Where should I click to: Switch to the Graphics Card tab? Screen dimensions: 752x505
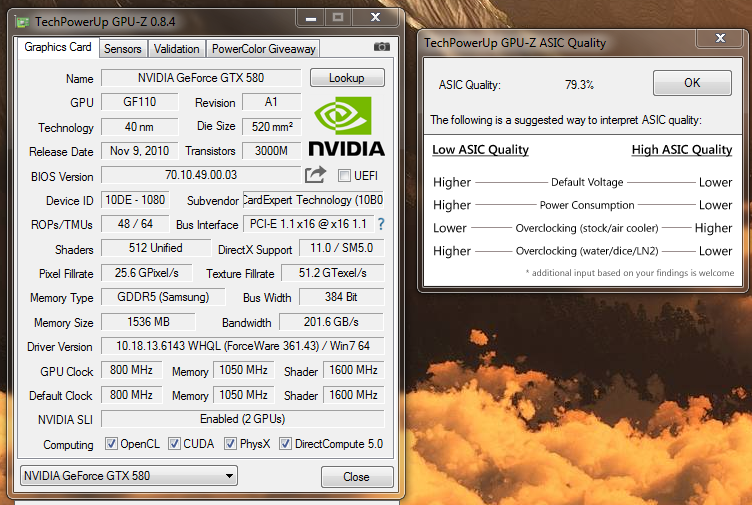(x=58, y=47)
